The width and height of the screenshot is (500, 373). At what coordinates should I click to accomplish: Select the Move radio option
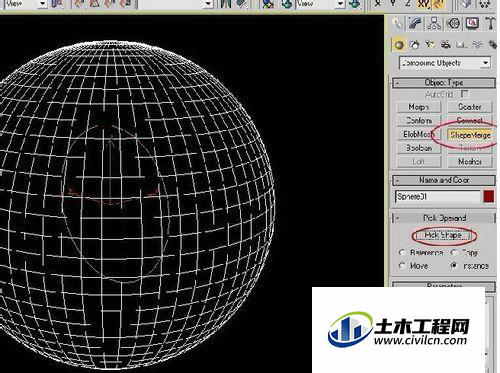402,266
